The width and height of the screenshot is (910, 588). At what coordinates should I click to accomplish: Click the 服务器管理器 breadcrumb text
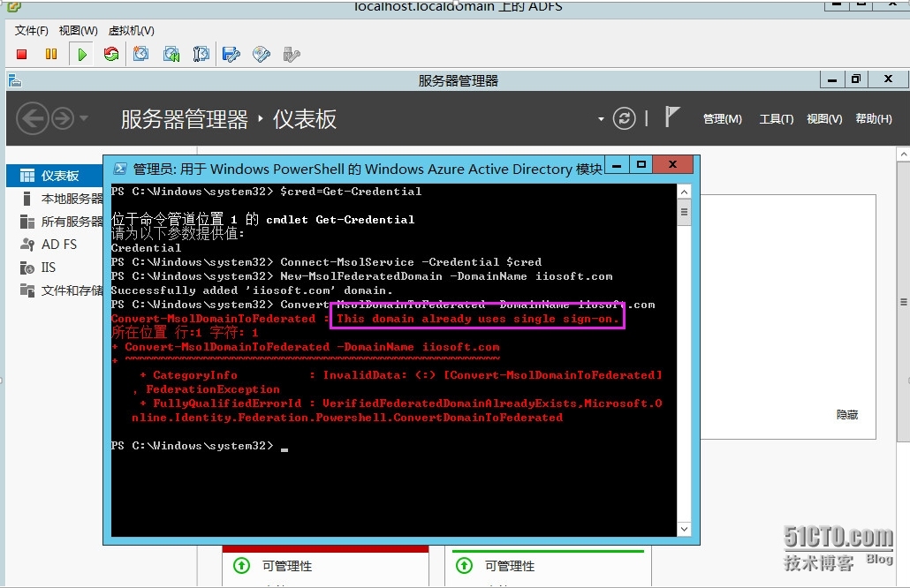[185, 119]
